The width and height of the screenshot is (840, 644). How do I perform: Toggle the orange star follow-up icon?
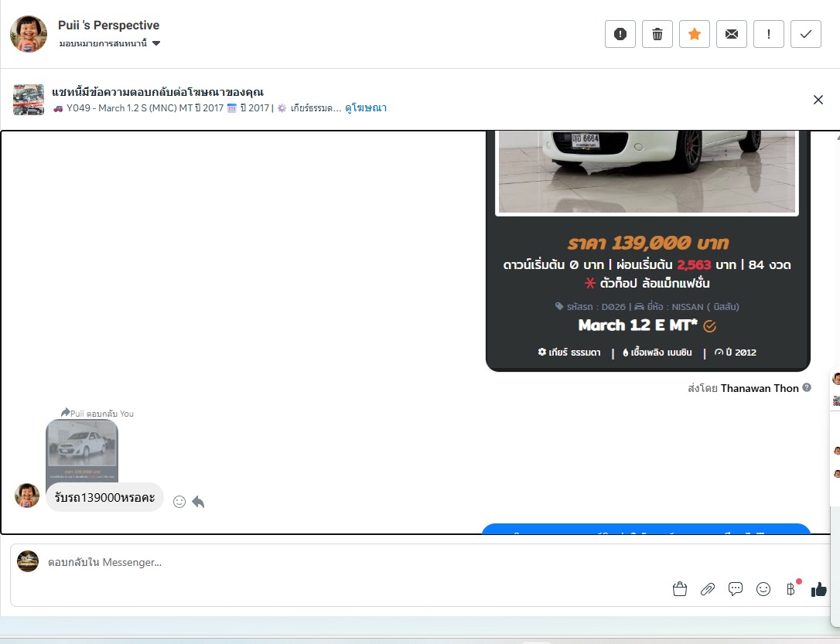[x=695, y=34]
